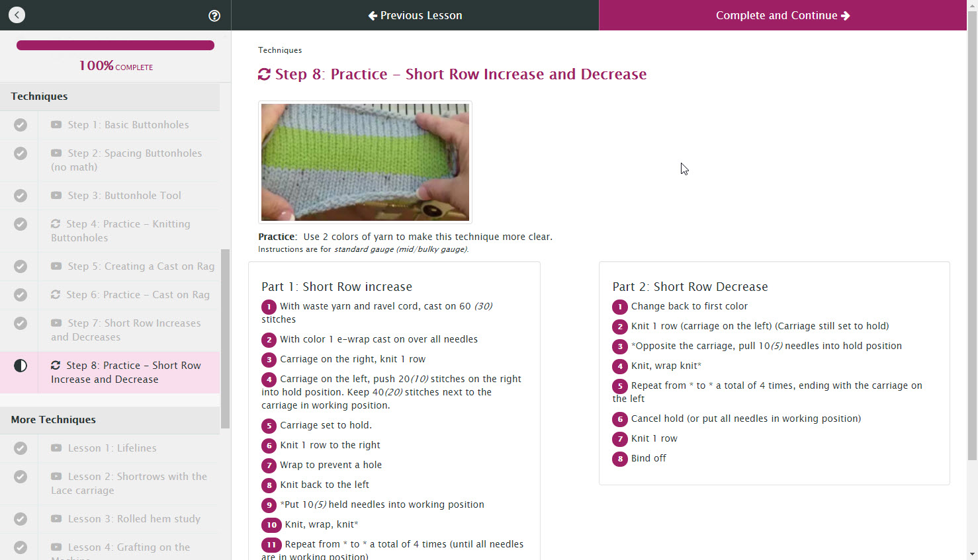The width and height of the screenshot is (978, 560).
Task: Click video icon beside Step 5: Creating a Cast on Rag
Action: tap(56, 266)
